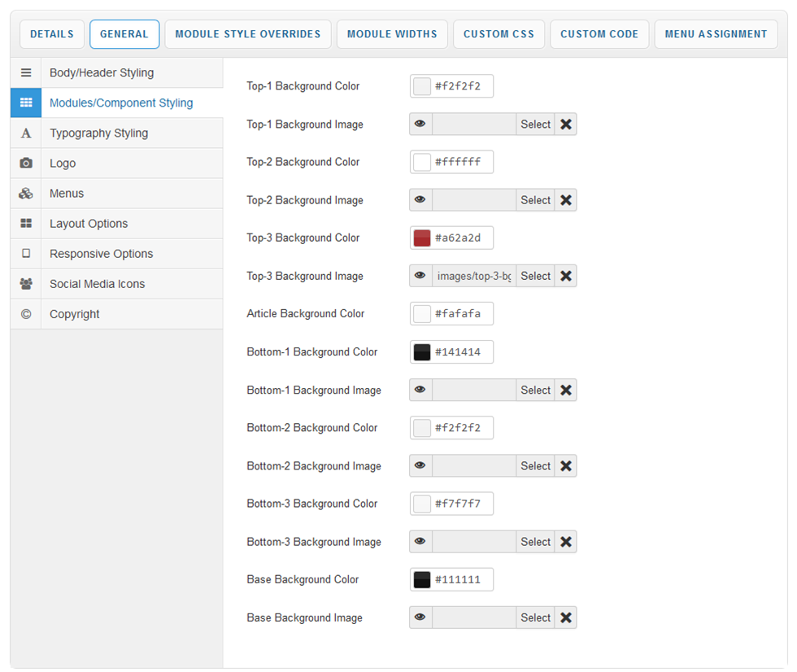
Task: Click the Logo camera icon
Action: coord(26,164)
